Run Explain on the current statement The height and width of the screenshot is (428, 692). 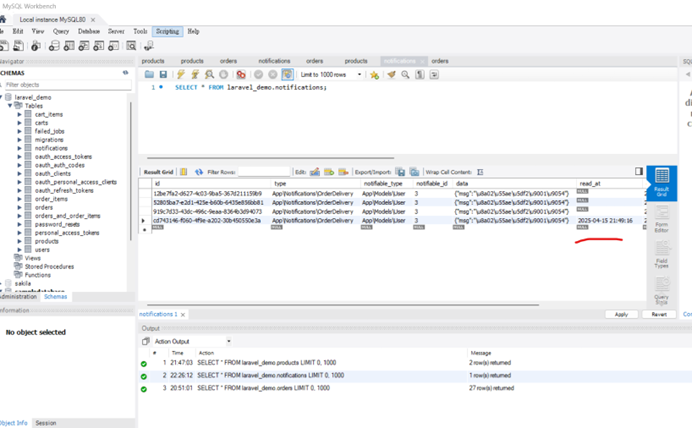coord(209,75)
